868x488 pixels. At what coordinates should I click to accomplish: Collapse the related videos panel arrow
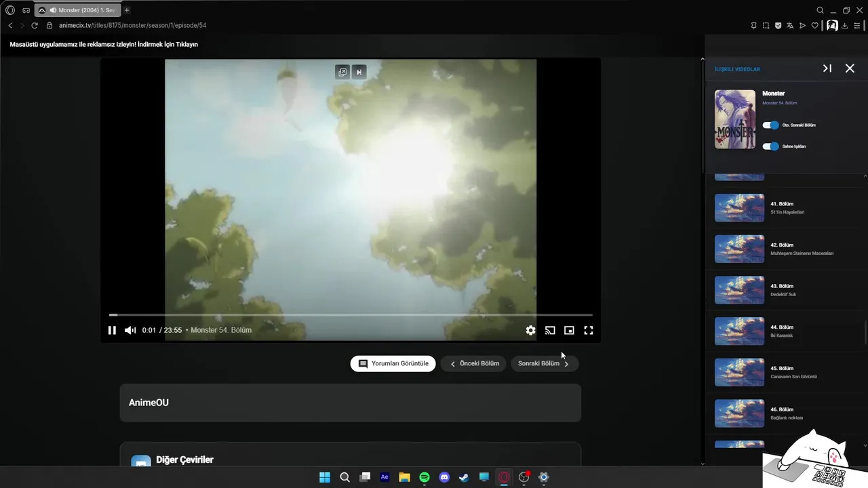pos(827,68)
